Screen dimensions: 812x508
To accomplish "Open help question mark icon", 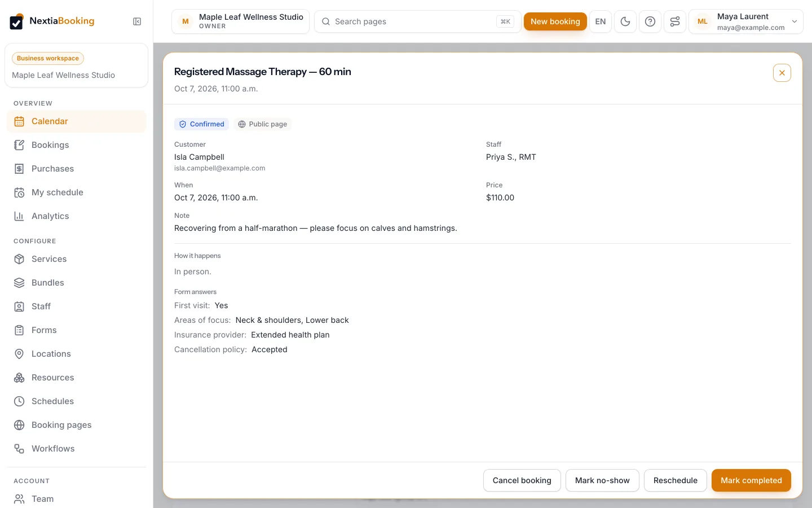I will (x=650, y=21).
